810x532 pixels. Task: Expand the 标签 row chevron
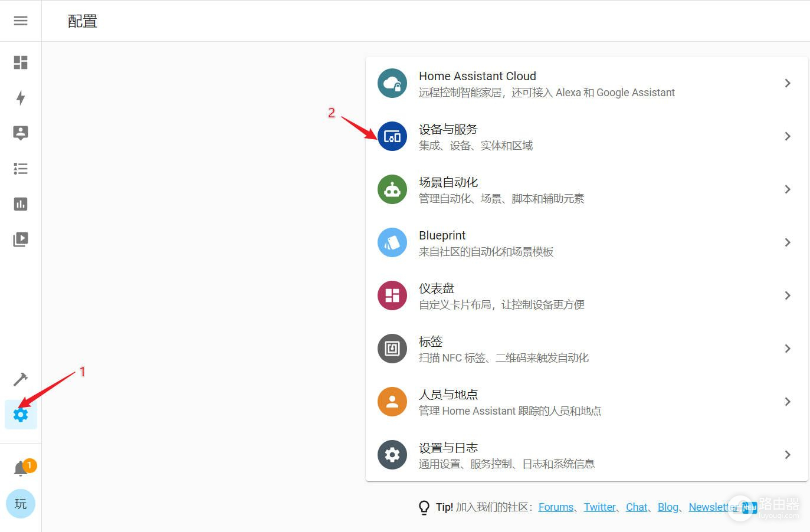pos(788,349)
